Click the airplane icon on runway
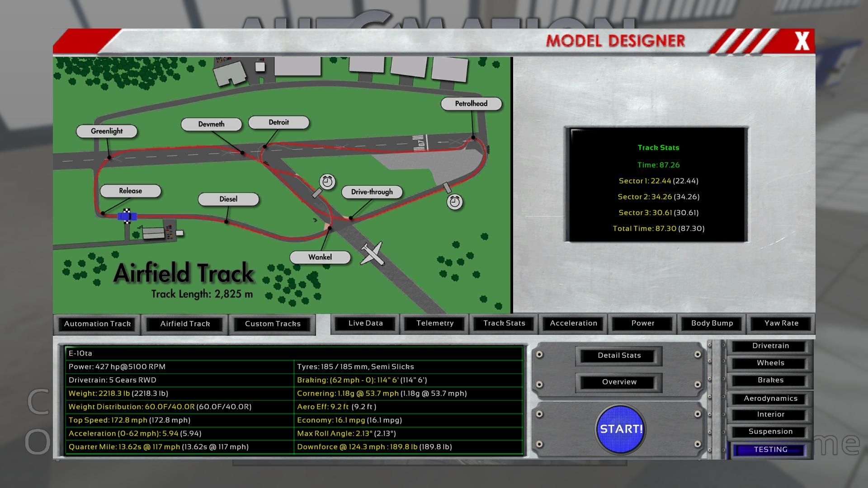The image size is (868, 488). point(373,254)
